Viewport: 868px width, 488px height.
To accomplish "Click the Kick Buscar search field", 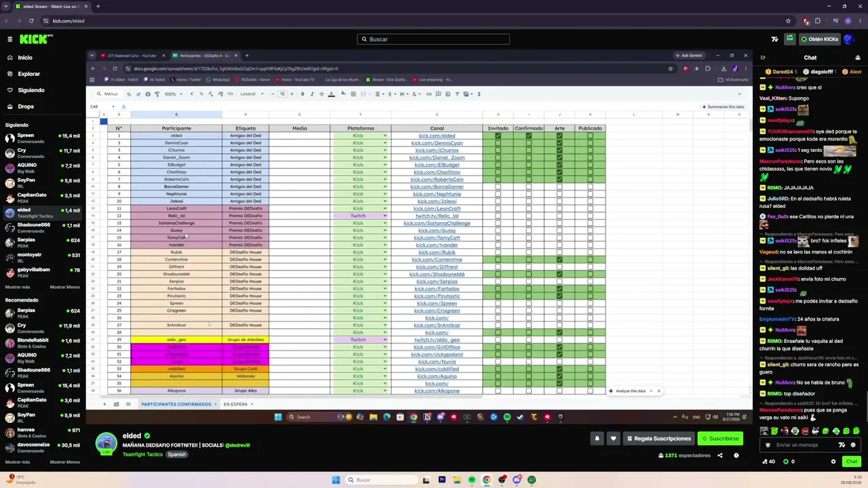I will 433,39.
